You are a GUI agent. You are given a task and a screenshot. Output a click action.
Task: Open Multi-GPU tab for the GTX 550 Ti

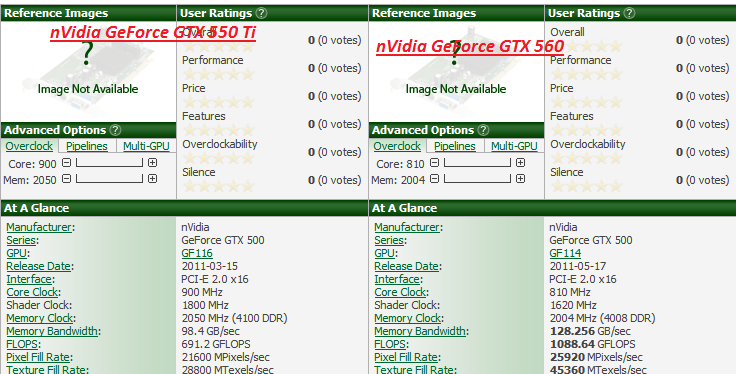[x=146, y=146]
